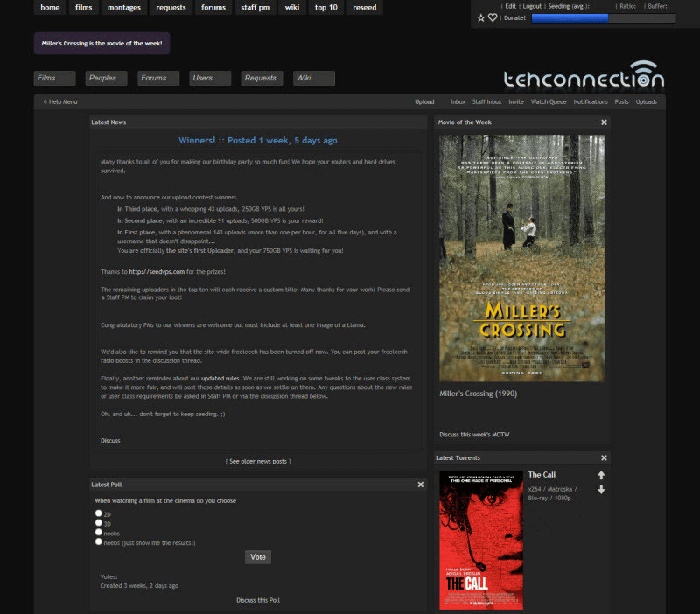Click the Miller's Crossing movie of the week banner
The image size is (700, 614).
101,43
